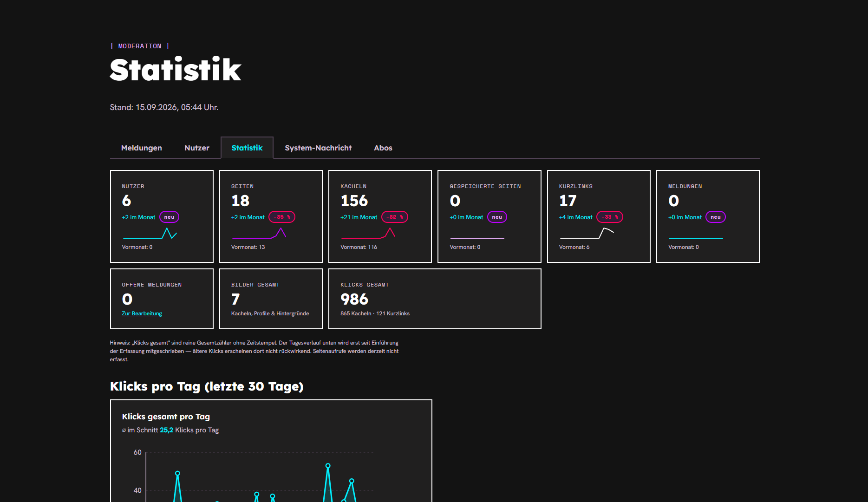
Task: Open the Meldungen tab
Action: (x=142, y=148)
